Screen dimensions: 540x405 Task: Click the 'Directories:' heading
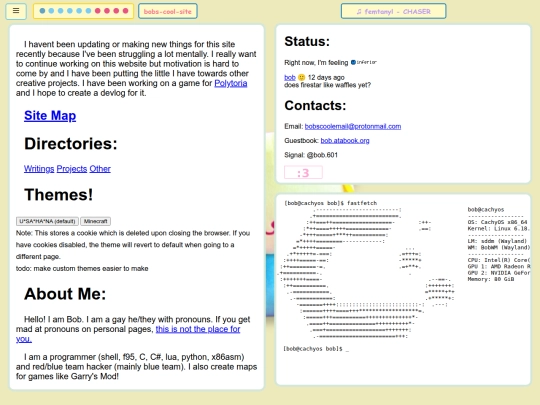(x=71, y=144)
